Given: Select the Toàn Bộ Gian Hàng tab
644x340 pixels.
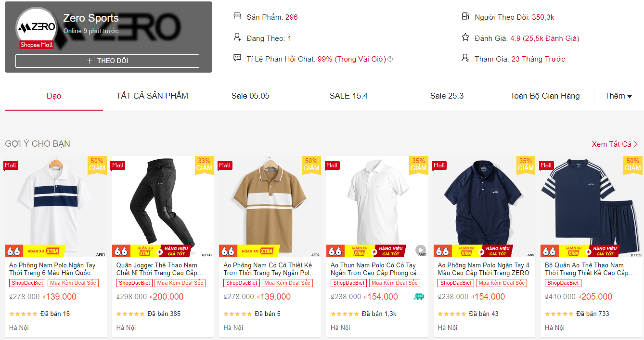Looking at the screenshot, I should point(546,96).
